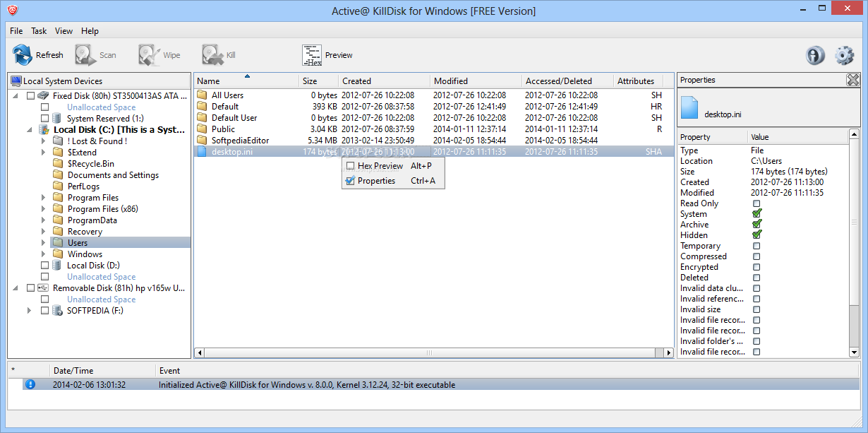Image resolution: width=868 pixels, height=433 pixels.
Task: Expand the $Extend folder node
Action: [43, 152]
